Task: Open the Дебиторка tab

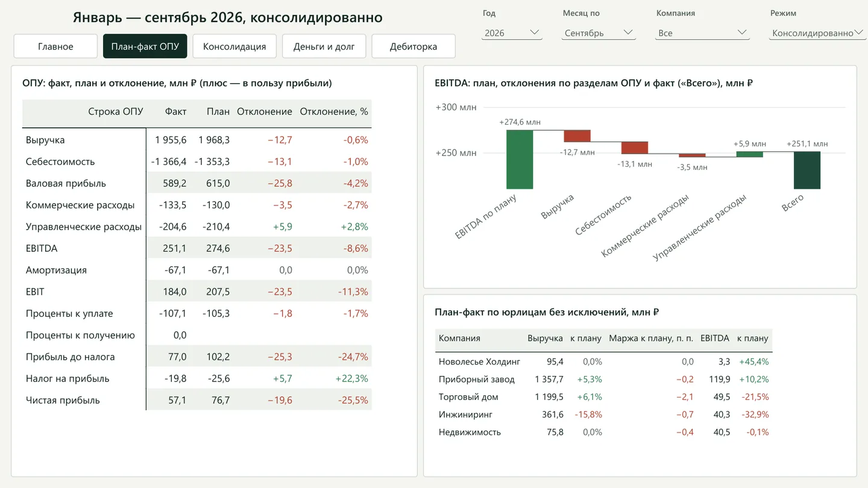Action: 414,46
